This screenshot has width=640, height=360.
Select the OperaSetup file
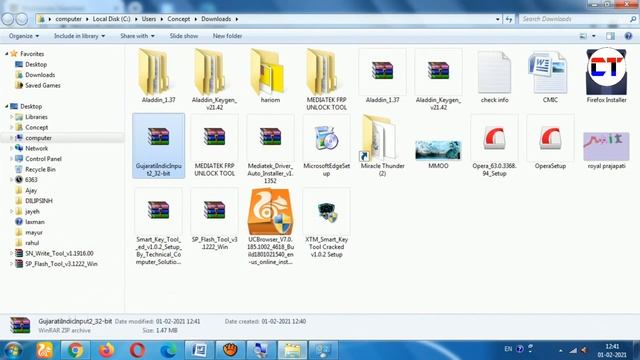click(x=550, y=142)
